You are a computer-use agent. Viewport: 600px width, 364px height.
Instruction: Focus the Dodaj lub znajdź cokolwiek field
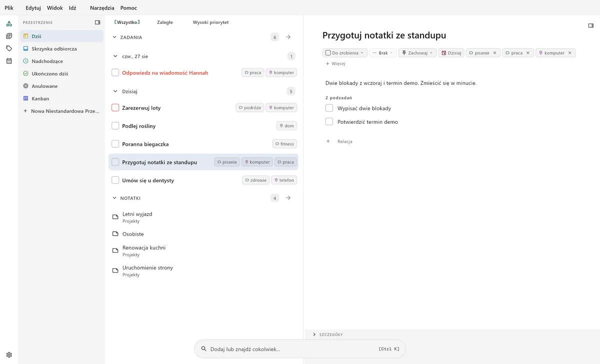(x=300, y=350)
